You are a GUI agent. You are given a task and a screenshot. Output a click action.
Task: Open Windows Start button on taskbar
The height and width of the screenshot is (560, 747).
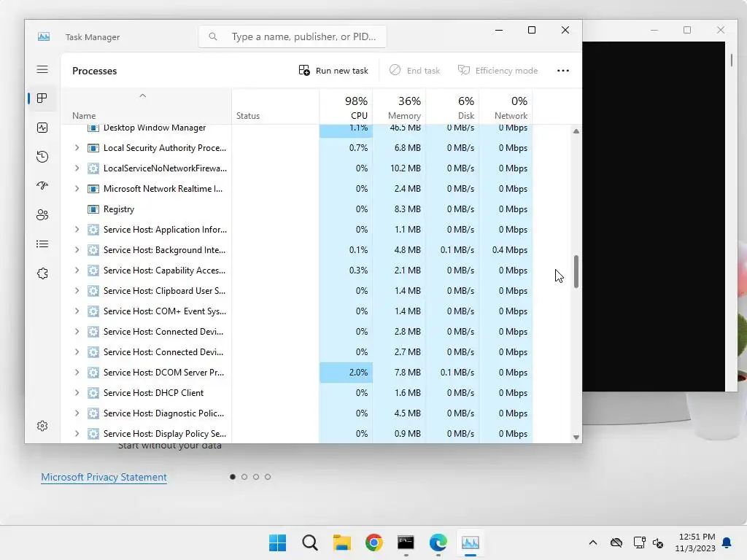point(278,542)
